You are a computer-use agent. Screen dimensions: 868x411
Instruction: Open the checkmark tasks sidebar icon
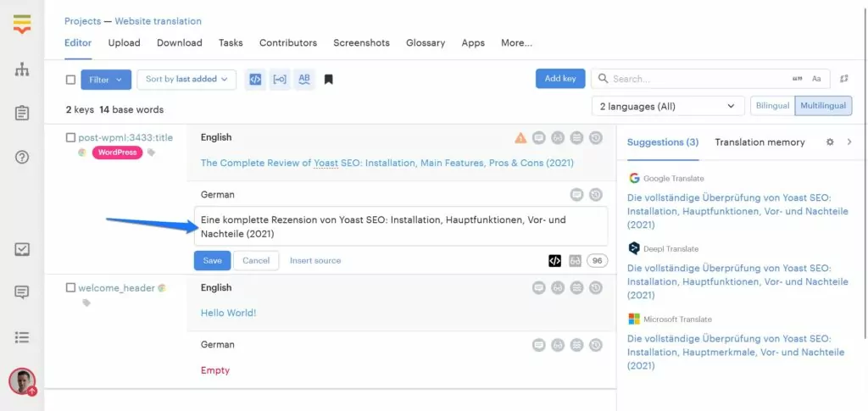pos(22,249)
